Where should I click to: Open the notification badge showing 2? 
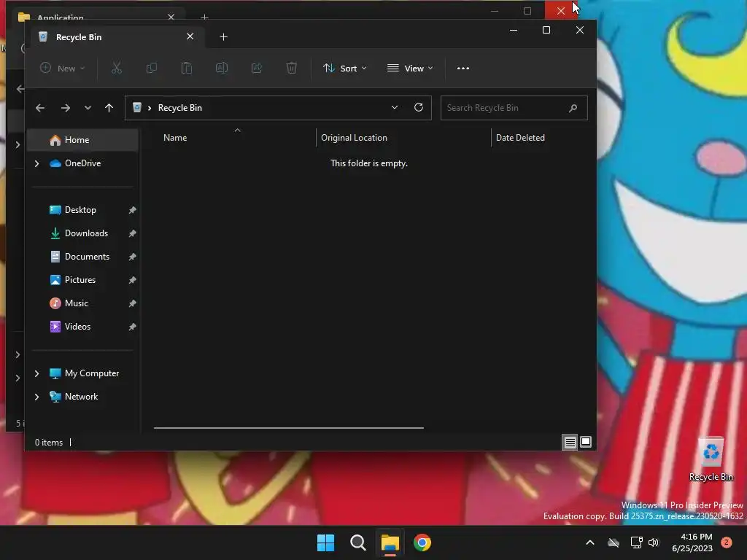(x=727, y=542)
